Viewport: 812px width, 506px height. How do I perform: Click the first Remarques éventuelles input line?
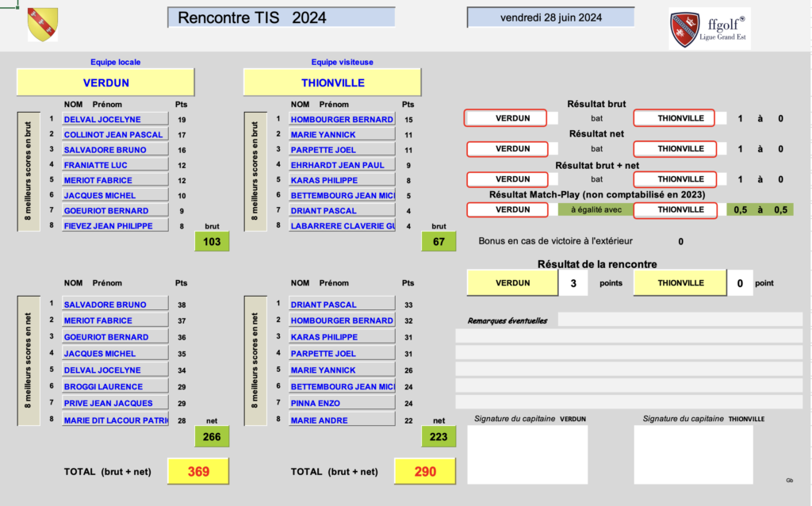pos(680,320)
